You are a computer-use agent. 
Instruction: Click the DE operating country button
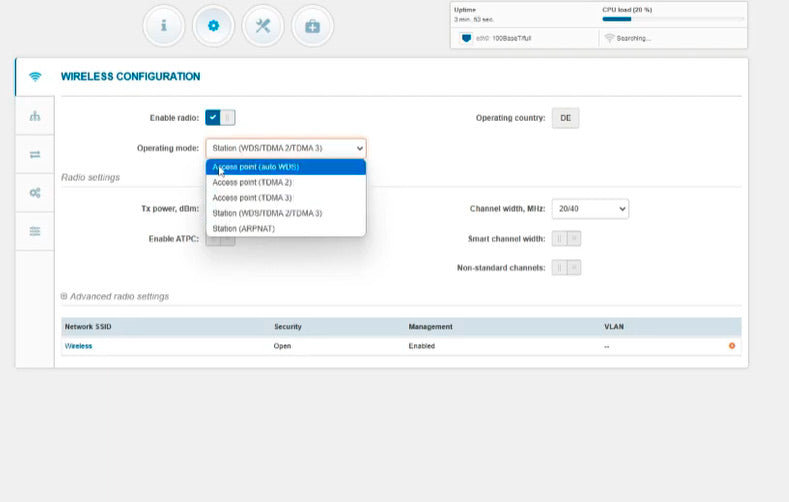coord(565,118)
